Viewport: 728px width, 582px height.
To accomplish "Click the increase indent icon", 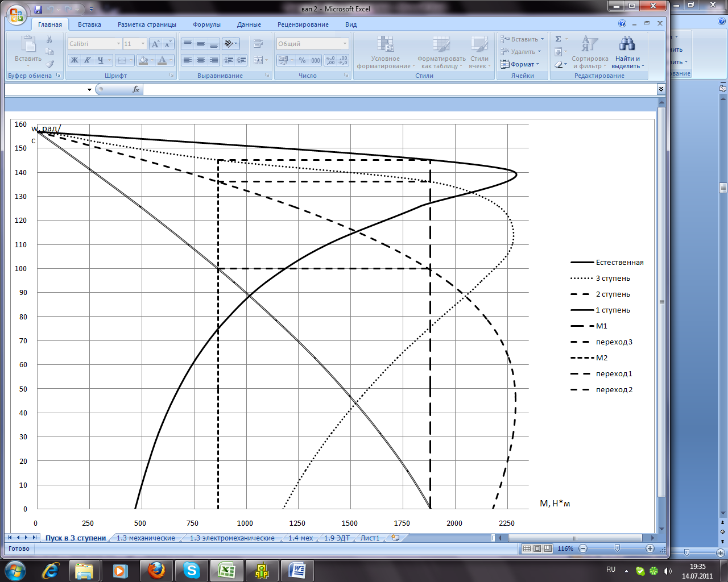I will click(x=241, y=60).
